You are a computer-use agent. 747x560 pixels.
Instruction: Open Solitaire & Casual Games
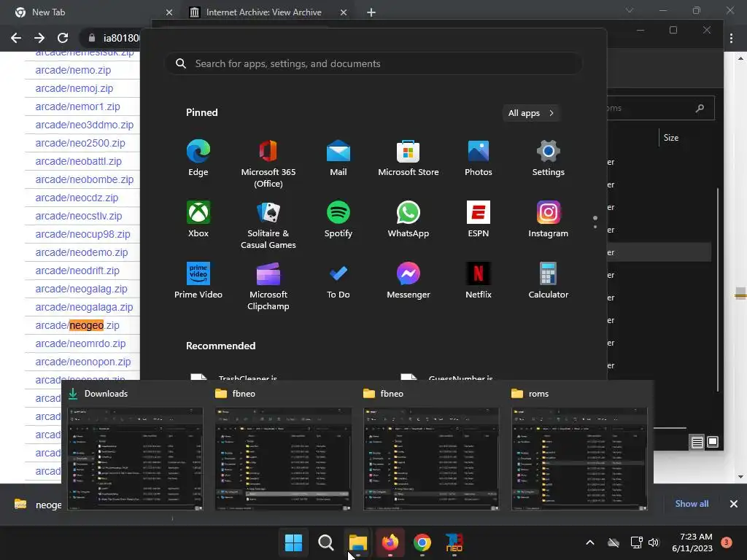coord(268,225)
